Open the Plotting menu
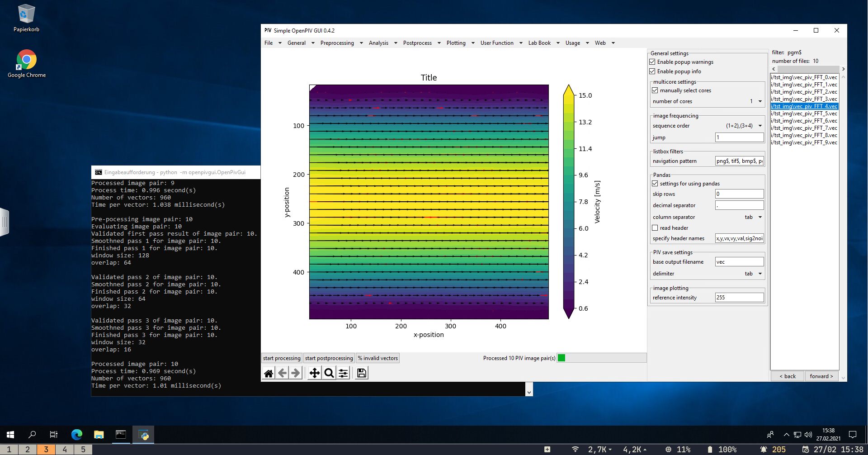 tap(457, 43)
